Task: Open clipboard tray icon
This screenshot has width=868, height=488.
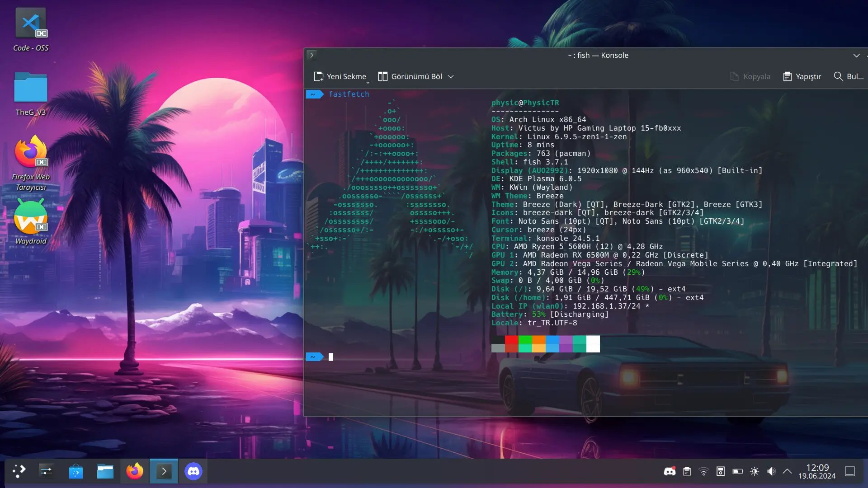Action: pos(687,471)
